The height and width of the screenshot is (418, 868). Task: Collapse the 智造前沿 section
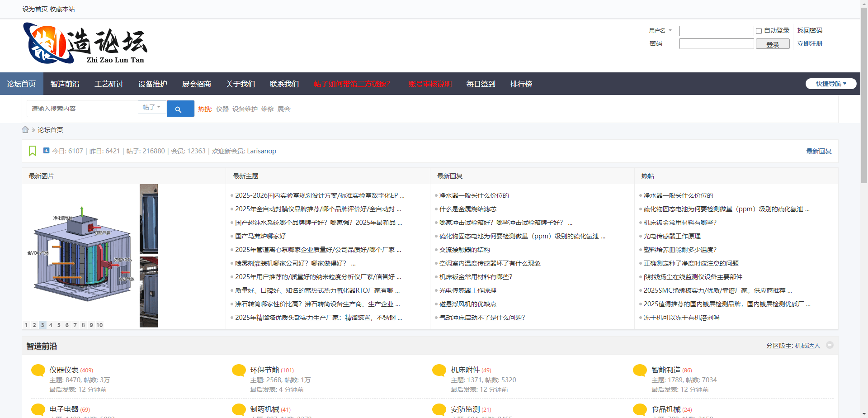(x=830, y=345)
